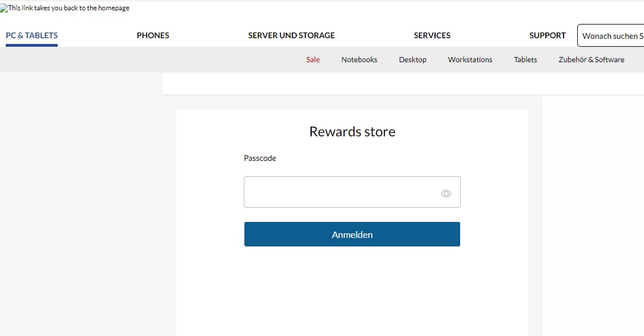Image resolution: width=644 pixels, height=336 pixels.
Task: Click the Rewards store heading
Action: tap(352, 131)
